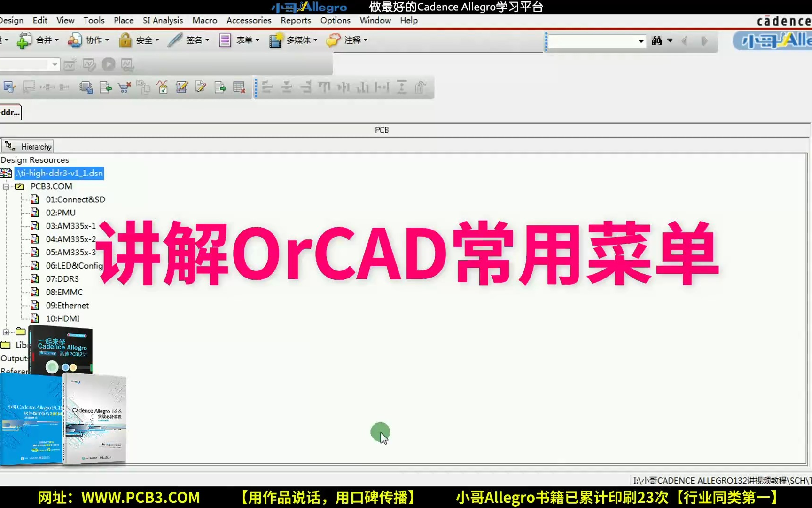
Task: Expand the collapsed folder below 10:HDMI
Action: pyautogui.click(x=6, y=332)
